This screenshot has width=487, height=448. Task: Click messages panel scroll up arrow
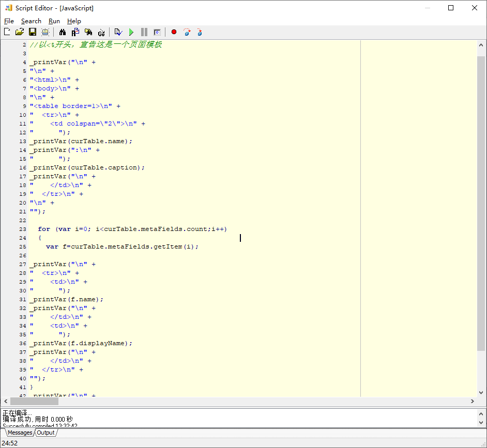[x=481, y=414]
